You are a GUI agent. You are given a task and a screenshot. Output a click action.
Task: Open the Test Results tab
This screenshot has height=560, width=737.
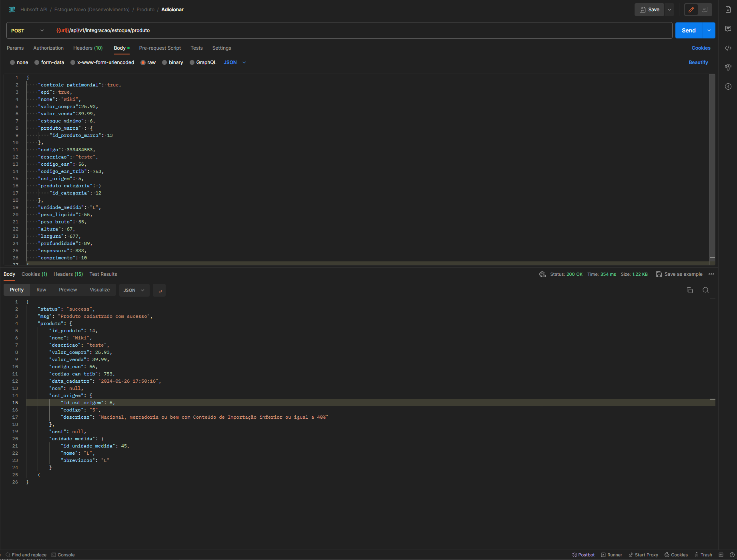tap(103, 274)
